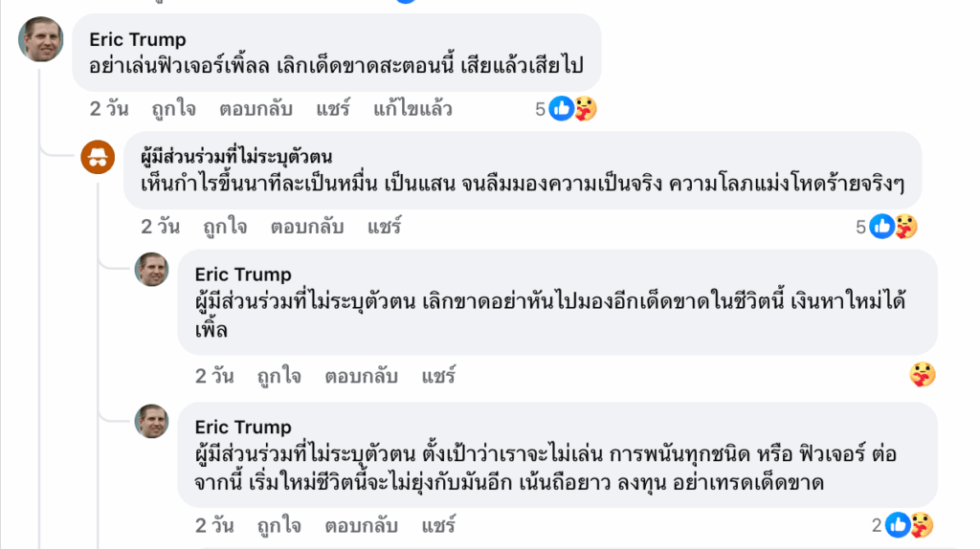The width and height of the screenshot is (980, 549).
Task: Open reaction icons on the anonymous participant's comment
Action: pos(894,227)
